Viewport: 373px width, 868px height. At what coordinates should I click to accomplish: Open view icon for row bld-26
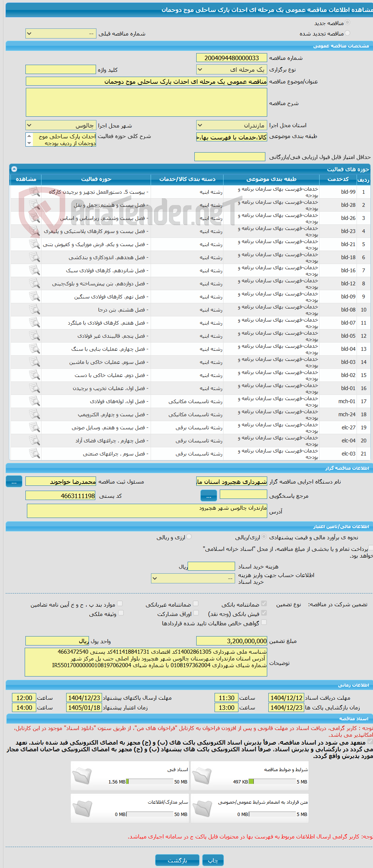(x=34, y=218)
